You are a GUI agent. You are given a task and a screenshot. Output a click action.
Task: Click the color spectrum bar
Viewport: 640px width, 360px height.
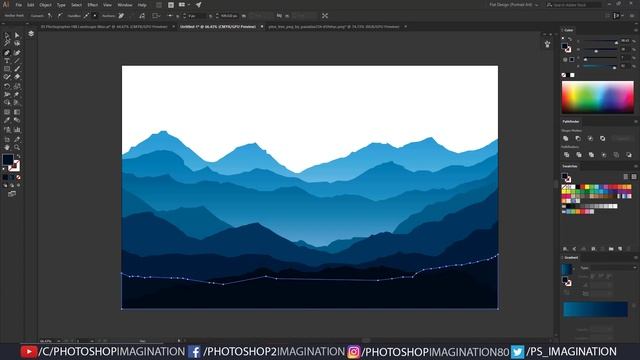pyautogui.click(x=598, y=97)
